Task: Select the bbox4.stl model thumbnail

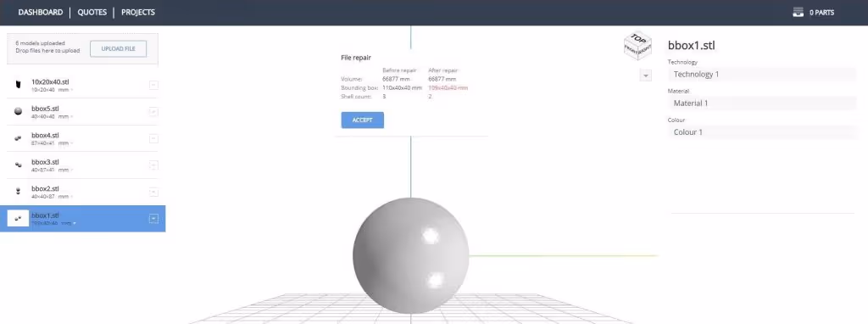Action: (19, 138)
